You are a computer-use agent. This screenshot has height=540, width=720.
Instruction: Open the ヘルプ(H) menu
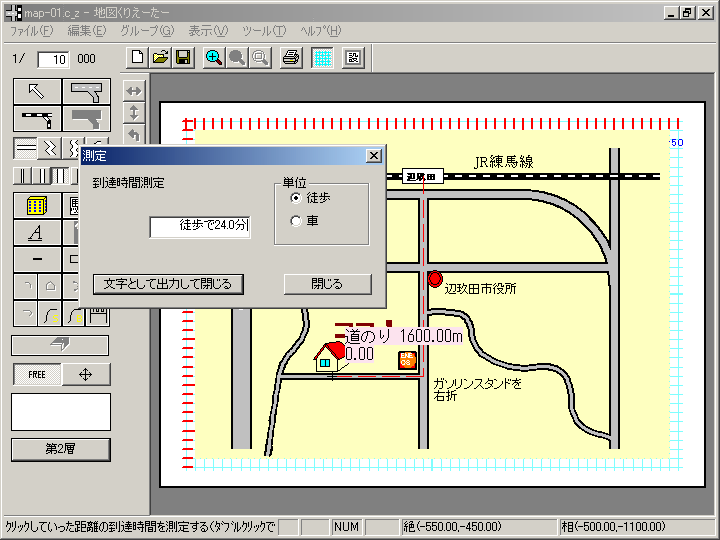click(321, 31)
